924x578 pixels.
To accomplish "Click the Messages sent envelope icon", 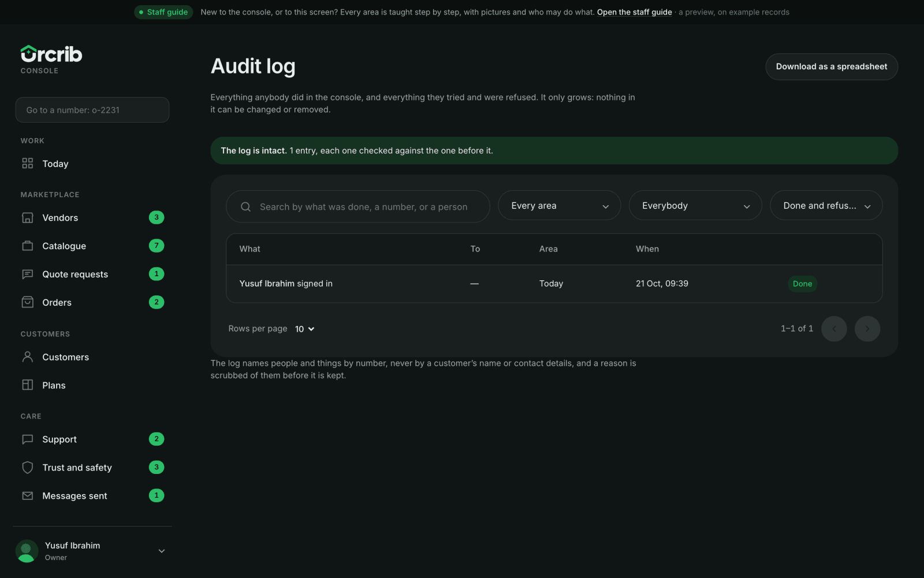I will tap(28, 496).
